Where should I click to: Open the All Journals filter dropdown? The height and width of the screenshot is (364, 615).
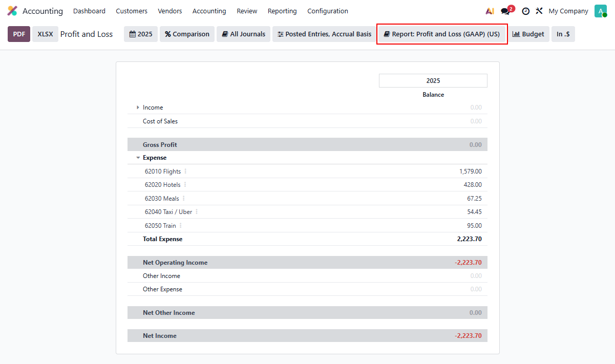[244, 34]
